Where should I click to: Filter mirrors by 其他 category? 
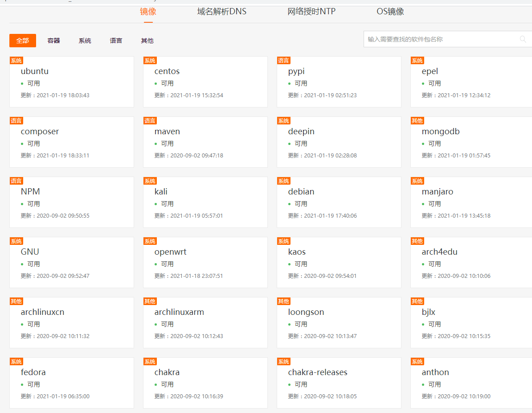[x=147, y=41]
